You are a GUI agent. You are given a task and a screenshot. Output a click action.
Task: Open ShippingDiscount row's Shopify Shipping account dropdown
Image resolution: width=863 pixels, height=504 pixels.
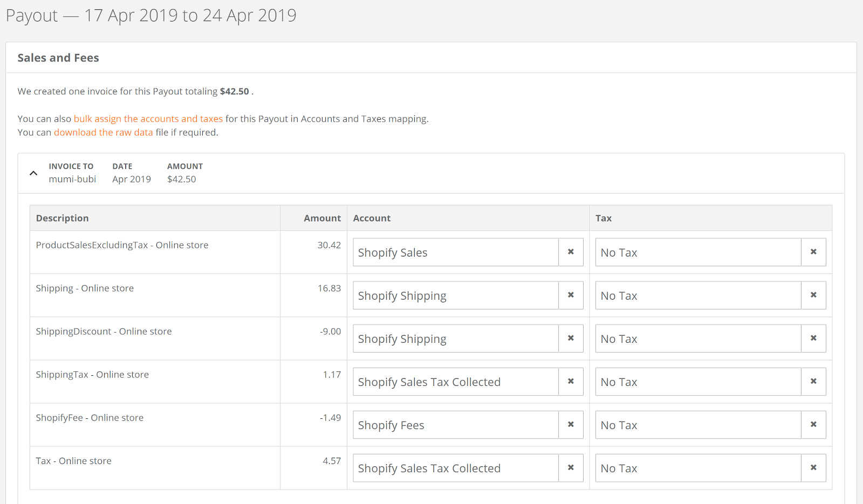tap(455, 339)
